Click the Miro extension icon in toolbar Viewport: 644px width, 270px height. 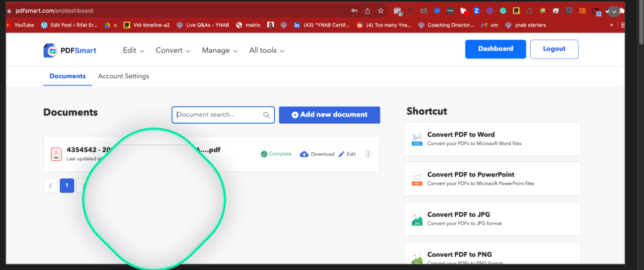click(x=516, y=11)
